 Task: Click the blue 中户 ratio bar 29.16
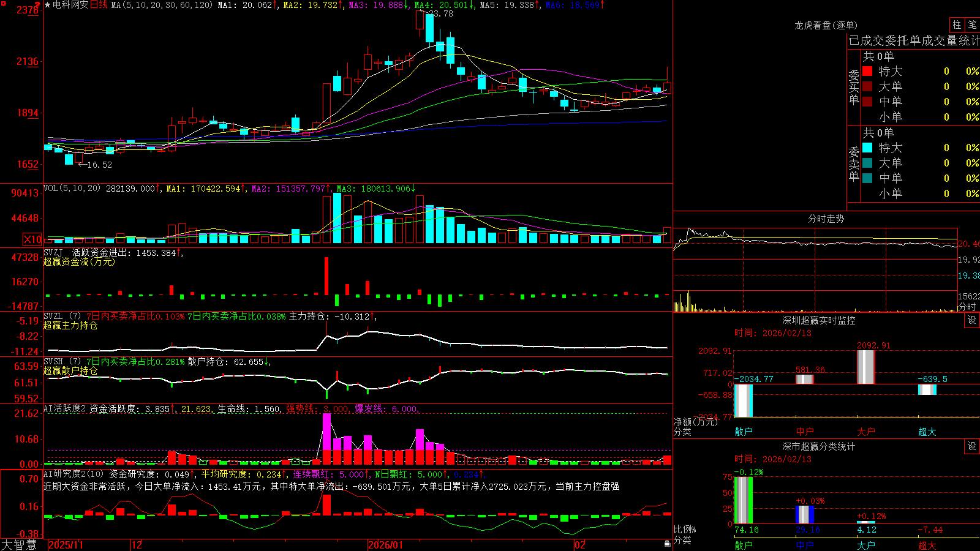click(x=805, y=515)
